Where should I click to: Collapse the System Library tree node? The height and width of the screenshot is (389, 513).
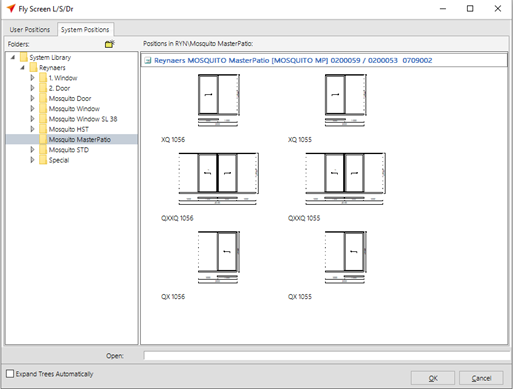(13, 57)
